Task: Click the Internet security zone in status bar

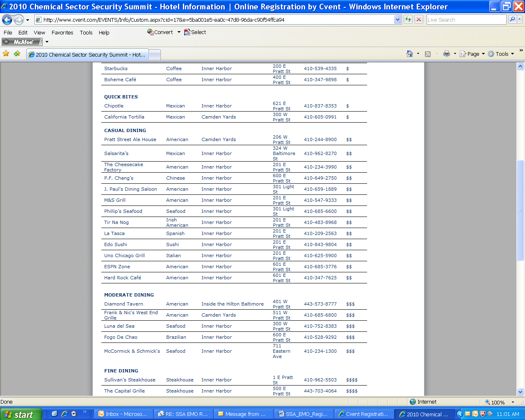Action: (x=423, y=402)
